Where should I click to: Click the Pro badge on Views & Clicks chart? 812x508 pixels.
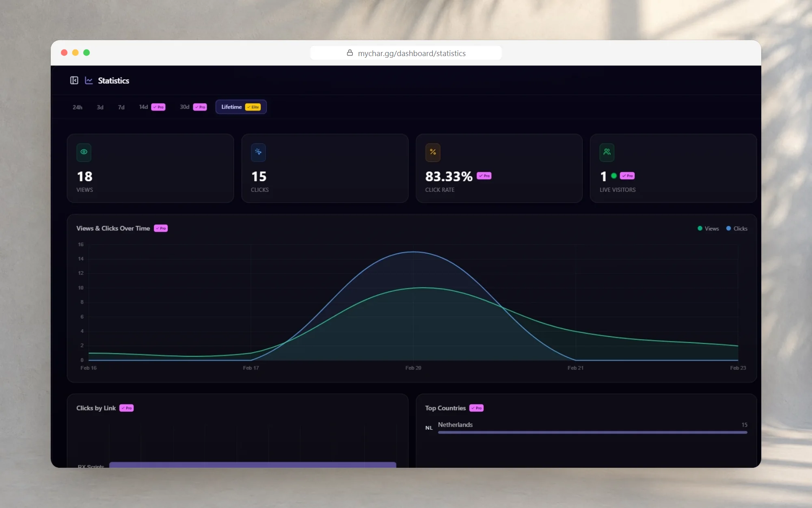[161, 228]
